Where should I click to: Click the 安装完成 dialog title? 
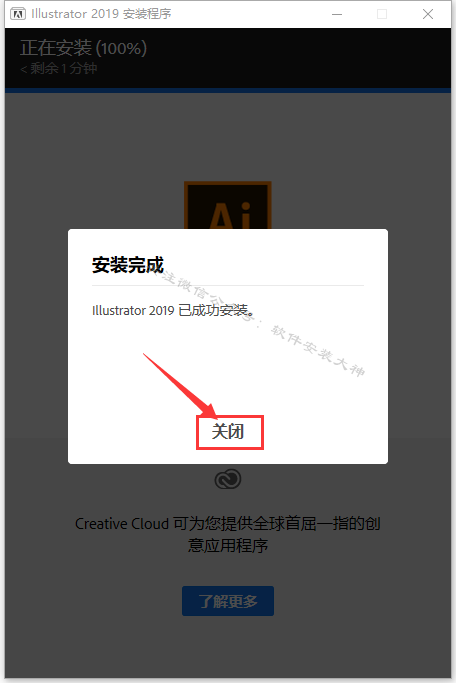coord(128,265)
